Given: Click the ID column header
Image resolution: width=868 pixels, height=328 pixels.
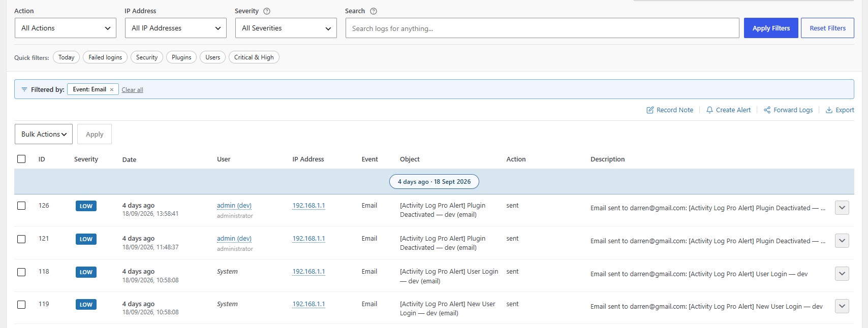Looking at the screenshot, I should coord(42,159).
